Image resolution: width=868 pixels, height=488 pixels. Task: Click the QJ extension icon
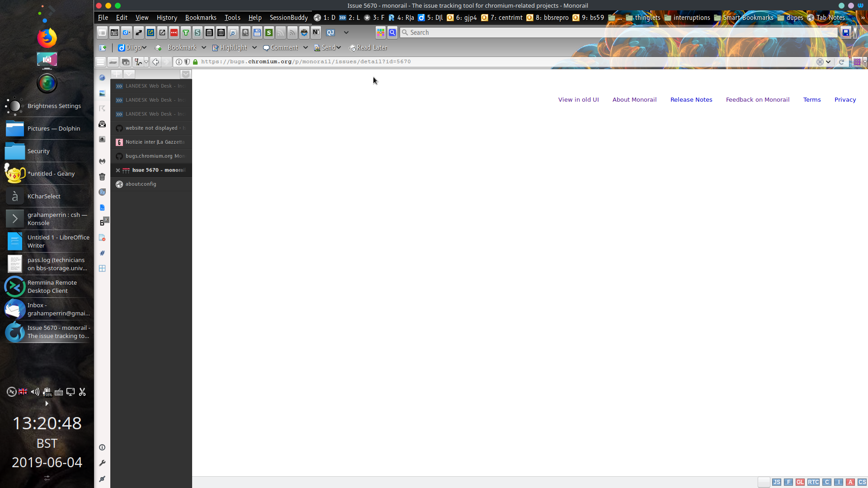(330, 33)
